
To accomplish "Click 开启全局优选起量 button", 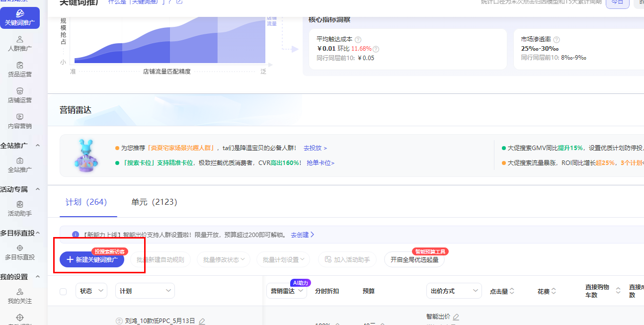I will click(414, 259).
